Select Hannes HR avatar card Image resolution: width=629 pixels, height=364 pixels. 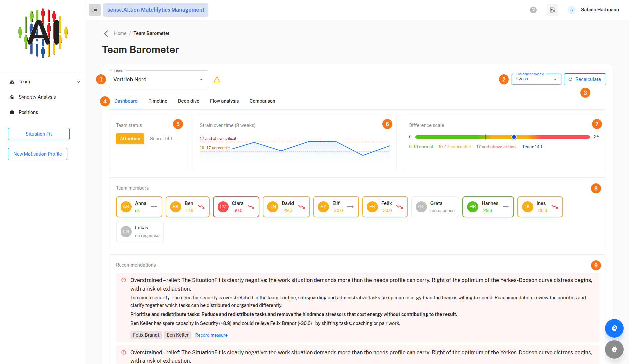[488, 207]
